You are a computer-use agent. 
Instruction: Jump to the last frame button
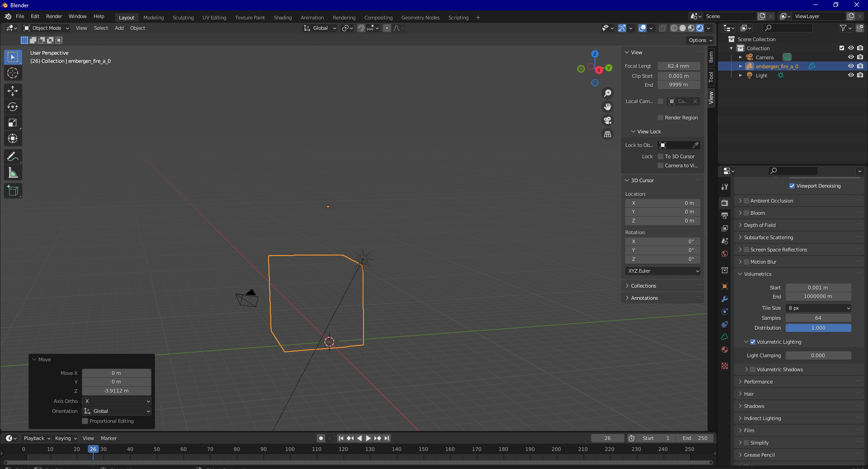coord(387,438)
